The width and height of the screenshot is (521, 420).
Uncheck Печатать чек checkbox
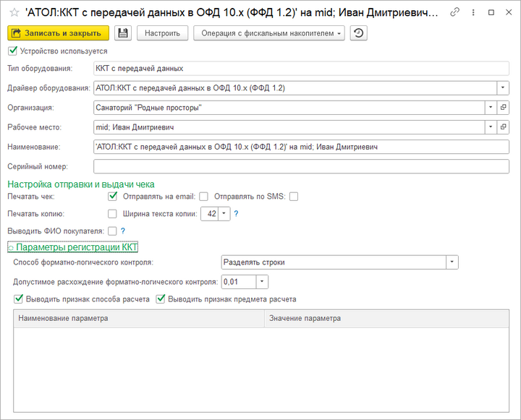(x=113, y=196)
